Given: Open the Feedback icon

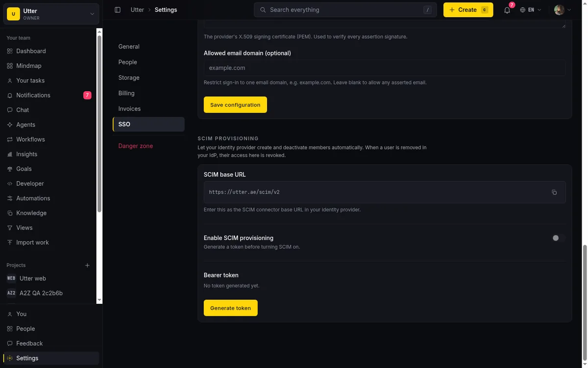Looking at the screenshot, I should (x=10, y=343).
